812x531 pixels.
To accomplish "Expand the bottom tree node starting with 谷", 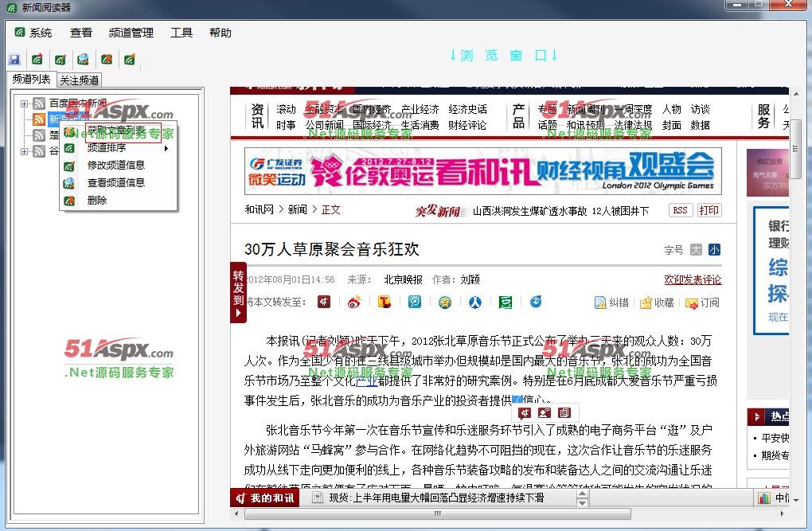I will tap(25, 151).
